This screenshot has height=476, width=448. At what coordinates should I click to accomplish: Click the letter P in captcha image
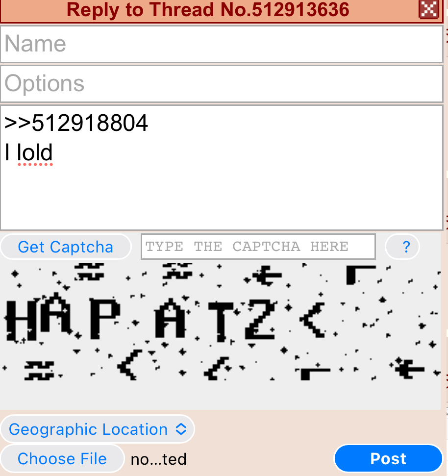[x=105, y=318]
